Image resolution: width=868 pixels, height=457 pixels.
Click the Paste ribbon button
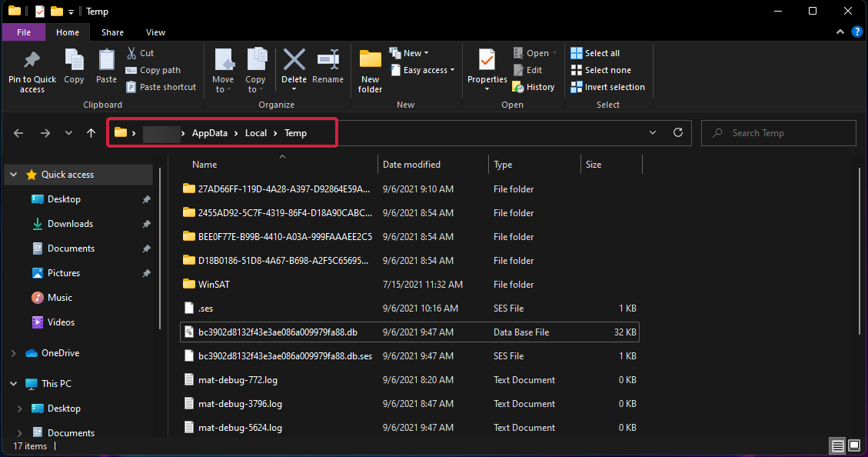click(106, 66)
